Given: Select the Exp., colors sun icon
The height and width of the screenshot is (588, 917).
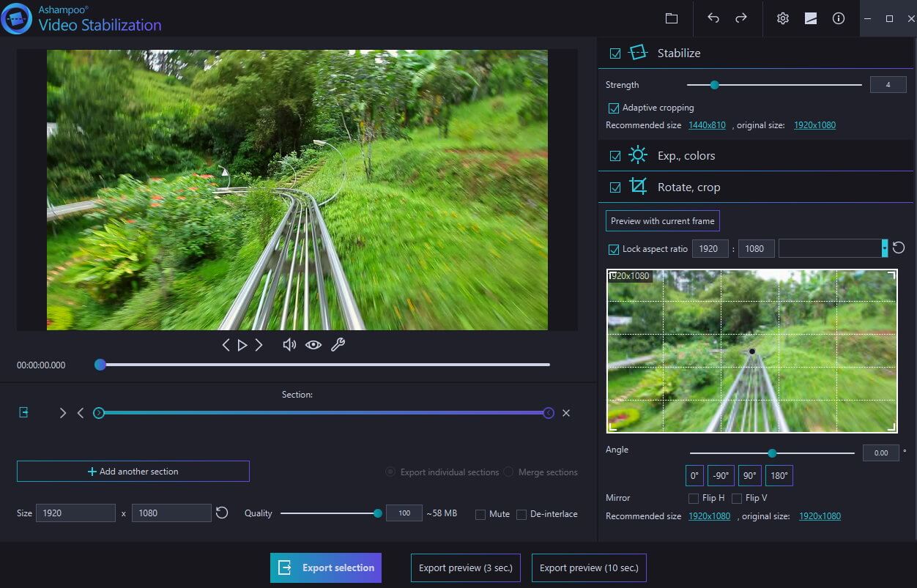Looking at the screenshot, I should pyautogui.click(x=638, y=155).
